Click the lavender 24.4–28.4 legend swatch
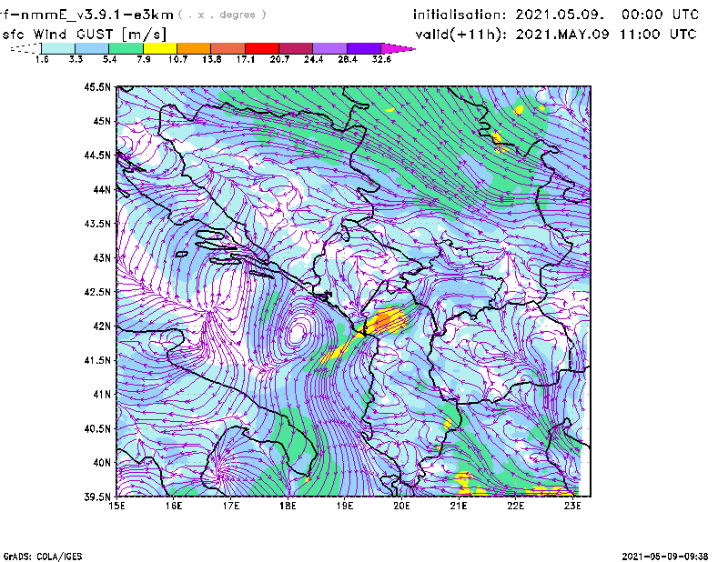This screenshot has height=562, width=728. [330, 48]
